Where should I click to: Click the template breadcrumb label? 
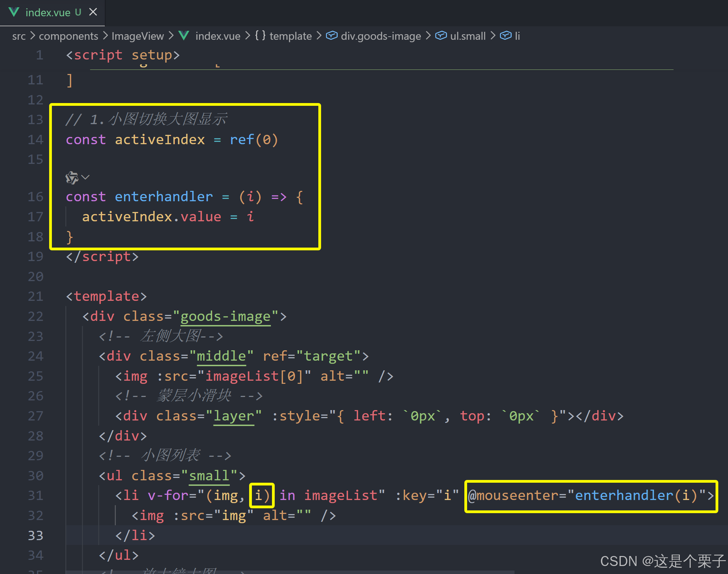click(290, 36)
